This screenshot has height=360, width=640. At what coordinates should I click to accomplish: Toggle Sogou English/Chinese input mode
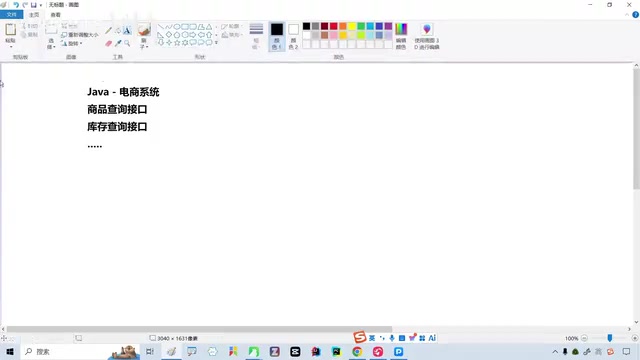(x=372, y=338)
